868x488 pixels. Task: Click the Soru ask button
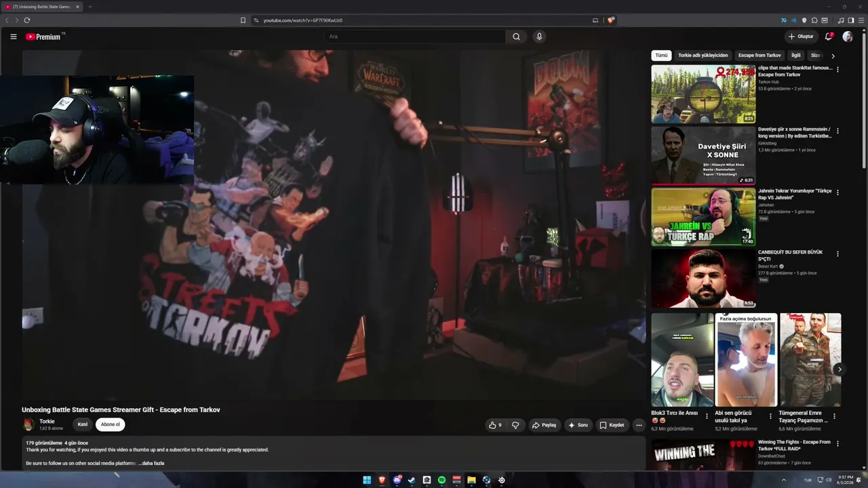point(578,425)
